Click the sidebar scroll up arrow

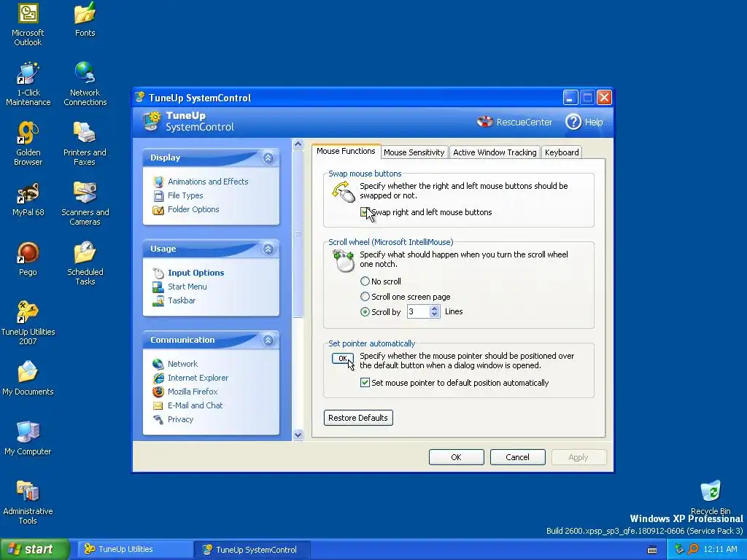click(x=298, y=144)
